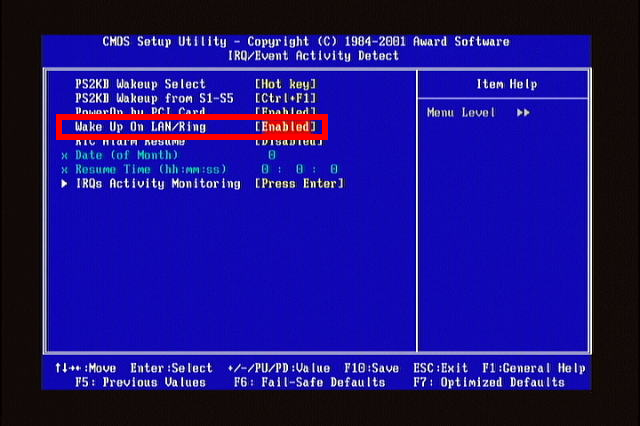This screenshot has width=640, height=426.
Task: Toggle Wake Up On LAN/Ring [Enabled] value
Action: [285, 127]
